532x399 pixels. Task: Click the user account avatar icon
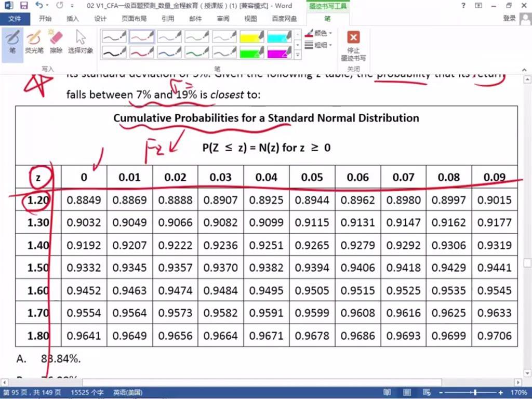(526, 19)
